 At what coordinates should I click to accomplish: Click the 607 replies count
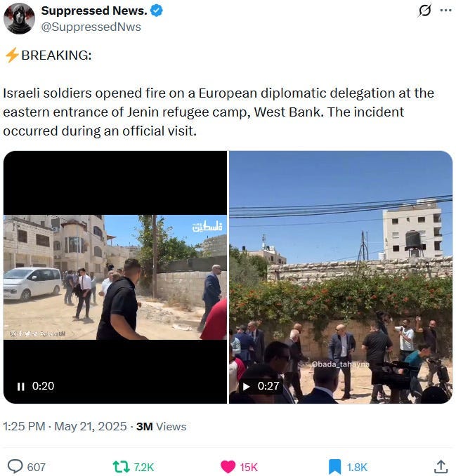36,467
